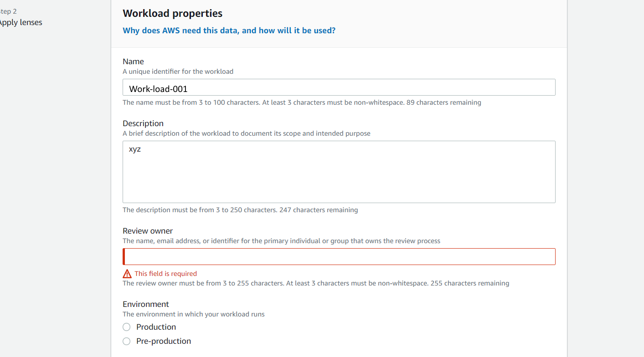Click the Name field containing Work-load-001

coord(339,87)
